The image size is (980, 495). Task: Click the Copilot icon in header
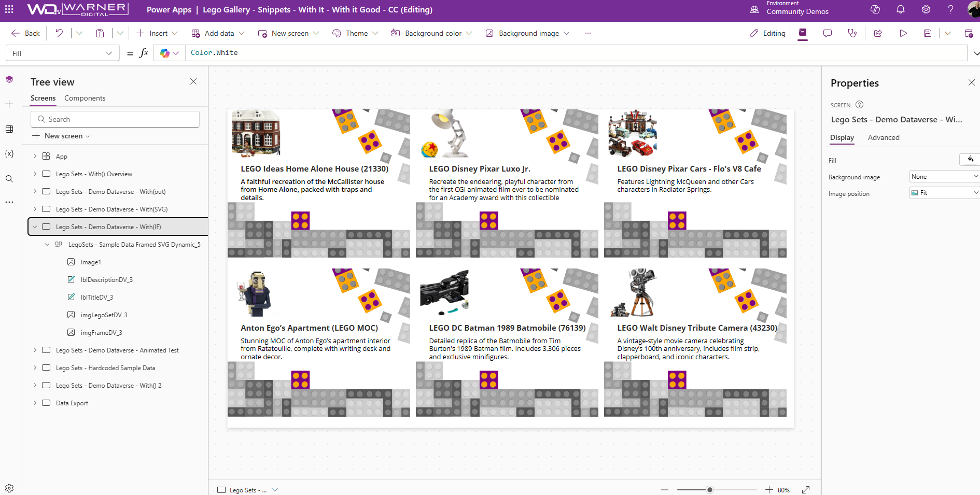pos(875,9)
